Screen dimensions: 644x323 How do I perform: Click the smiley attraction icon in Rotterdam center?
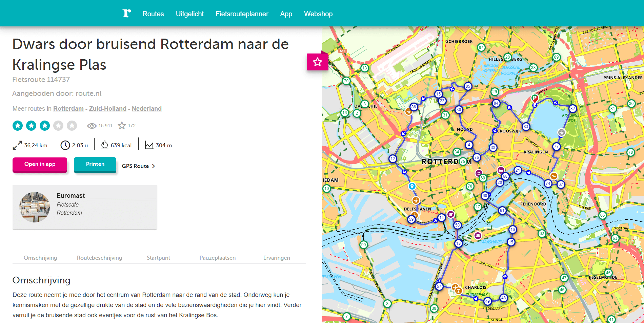click(x=479, y=173)
